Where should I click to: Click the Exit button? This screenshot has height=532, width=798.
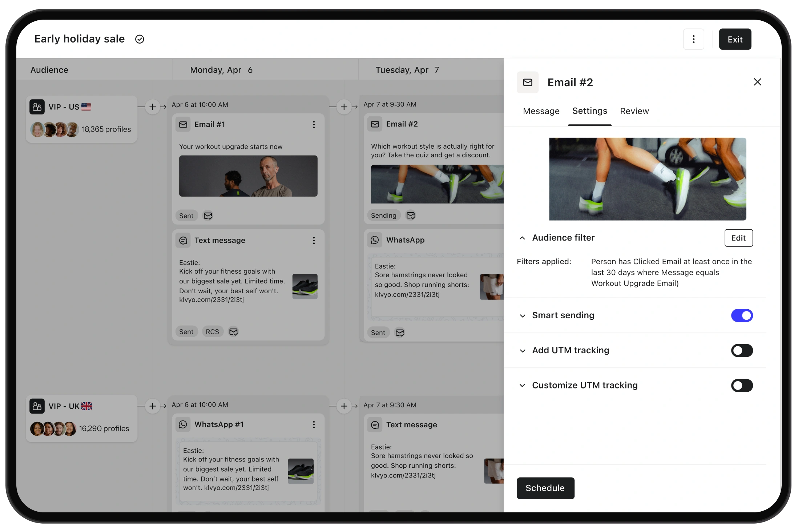pyautogui.click(x=735, y=39)
